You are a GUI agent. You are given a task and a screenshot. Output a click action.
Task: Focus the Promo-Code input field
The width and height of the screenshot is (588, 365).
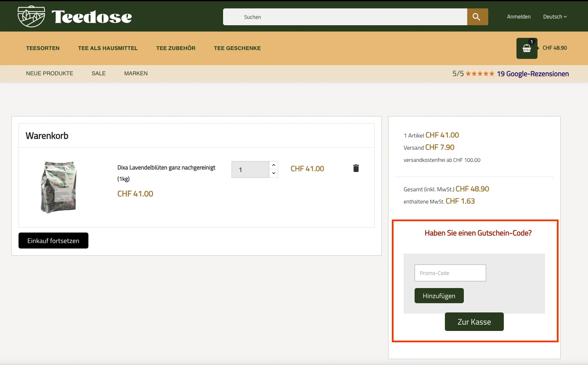point(450,272)
